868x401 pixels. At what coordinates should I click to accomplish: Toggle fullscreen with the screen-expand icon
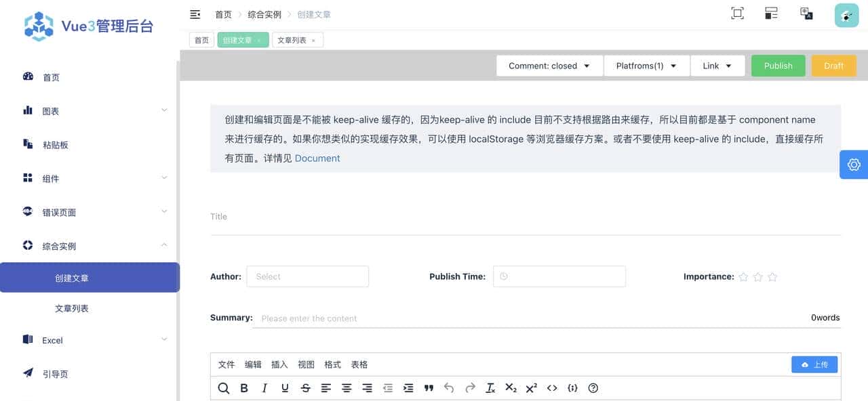coord(737,13)
